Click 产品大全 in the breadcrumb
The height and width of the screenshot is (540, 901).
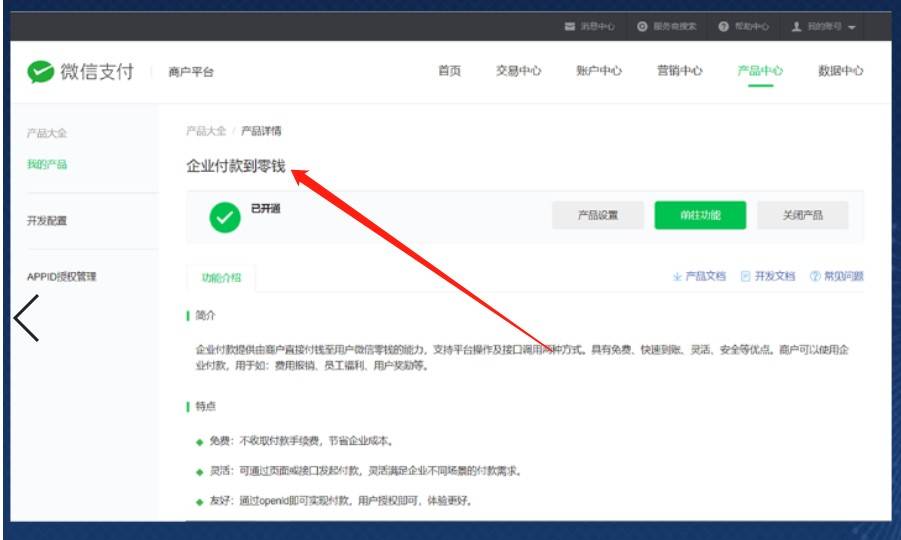coord(206,131)
